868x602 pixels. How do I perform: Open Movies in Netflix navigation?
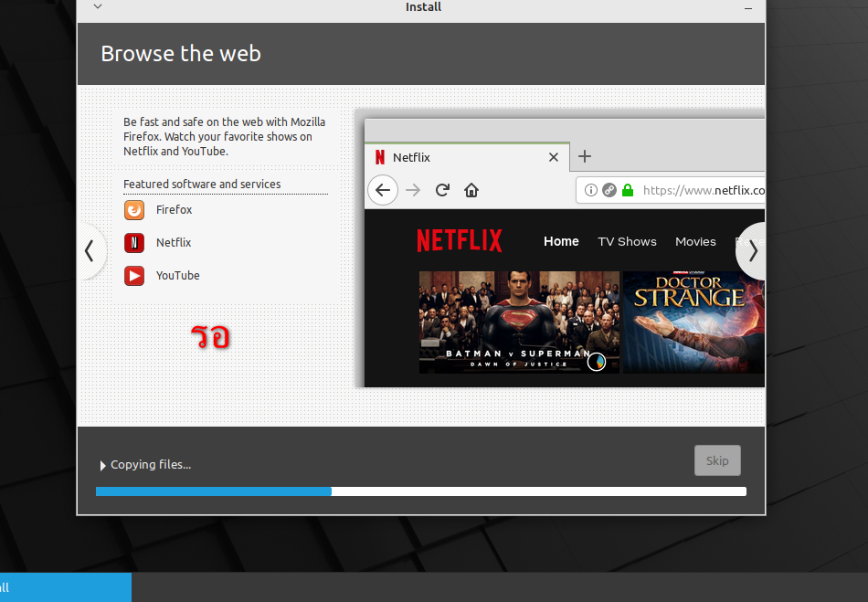(x=695, y=241)
